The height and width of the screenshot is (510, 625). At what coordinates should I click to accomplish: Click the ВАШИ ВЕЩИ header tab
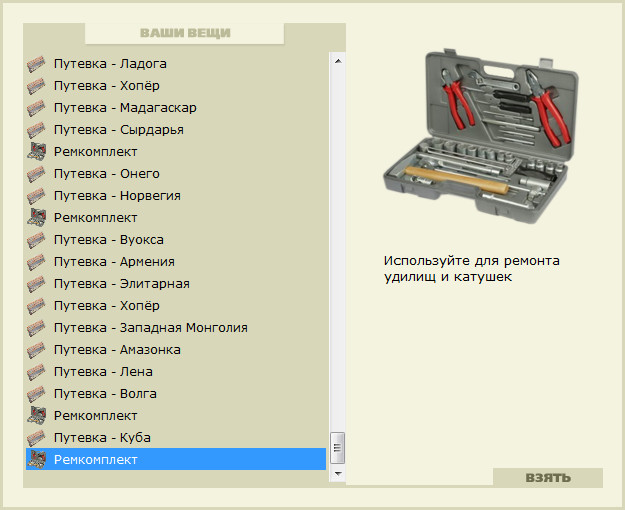185,33
